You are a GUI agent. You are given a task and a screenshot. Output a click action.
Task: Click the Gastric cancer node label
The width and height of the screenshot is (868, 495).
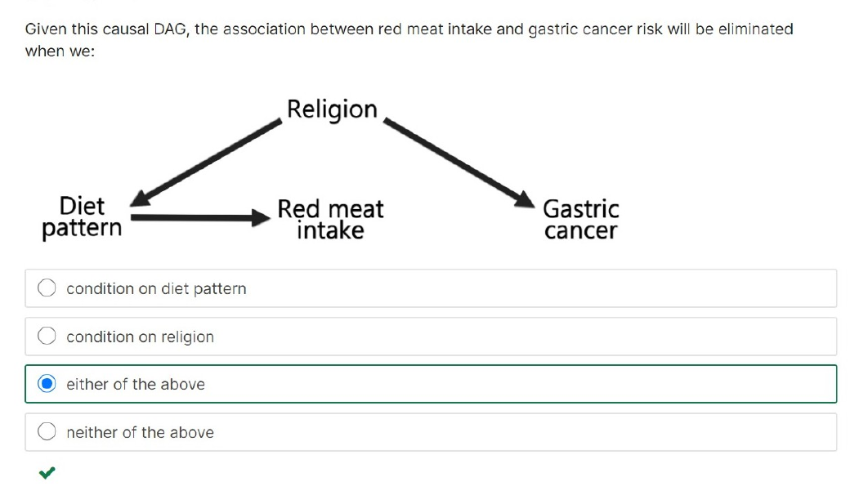pyautogui.click(x=580, y=220)
